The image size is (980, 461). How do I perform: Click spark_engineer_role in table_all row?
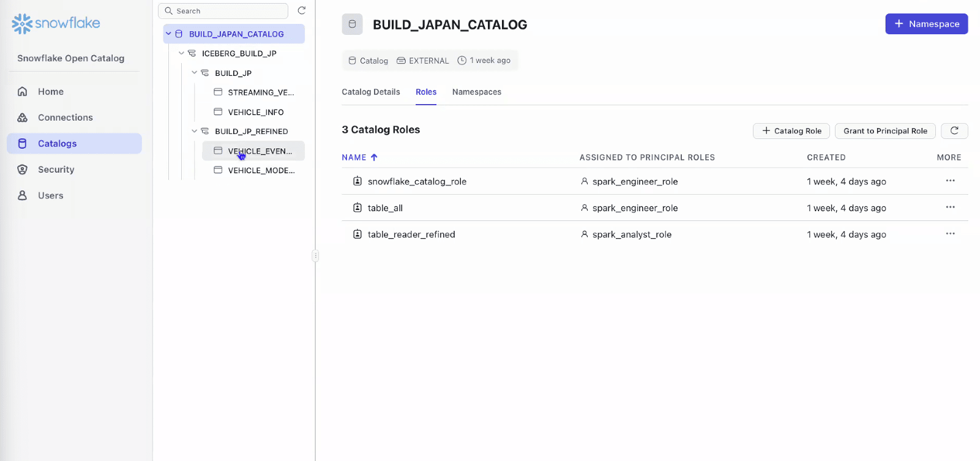tap(635, 208)
